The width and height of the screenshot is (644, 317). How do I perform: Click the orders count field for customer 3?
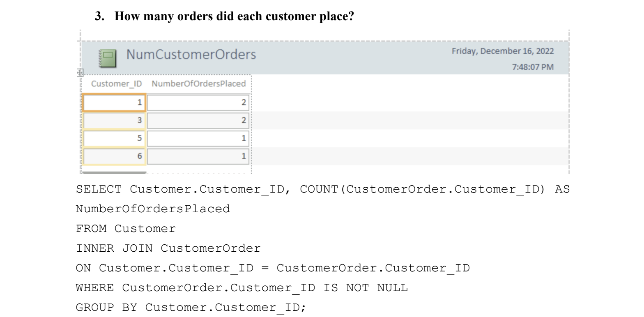click(x=198, y=121)
